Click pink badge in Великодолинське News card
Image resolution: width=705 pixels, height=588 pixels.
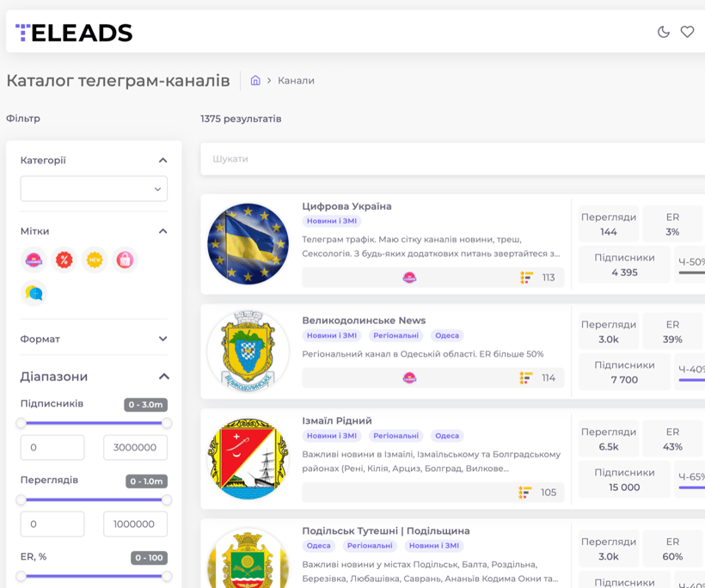[x=409, y=377]
